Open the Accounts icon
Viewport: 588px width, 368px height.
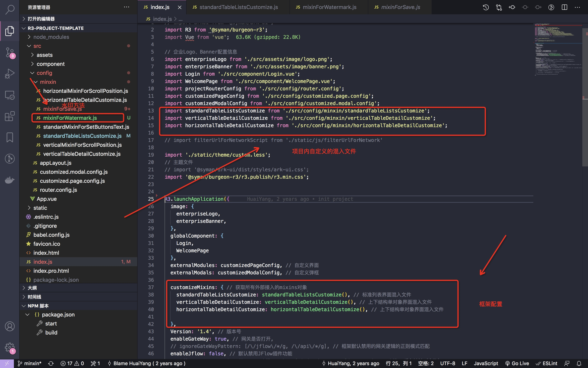point(10,326)
